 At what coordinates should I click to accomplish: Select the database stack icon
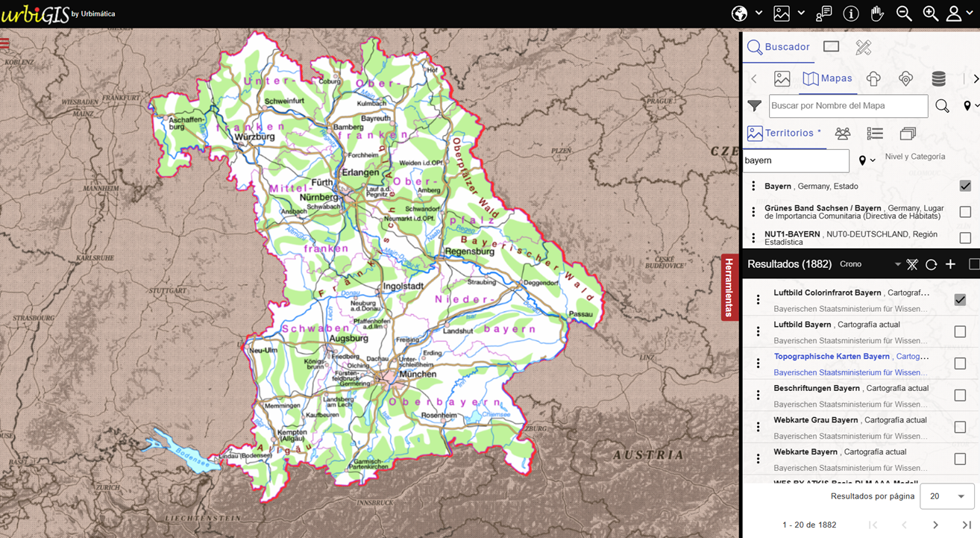pos(938,78)
